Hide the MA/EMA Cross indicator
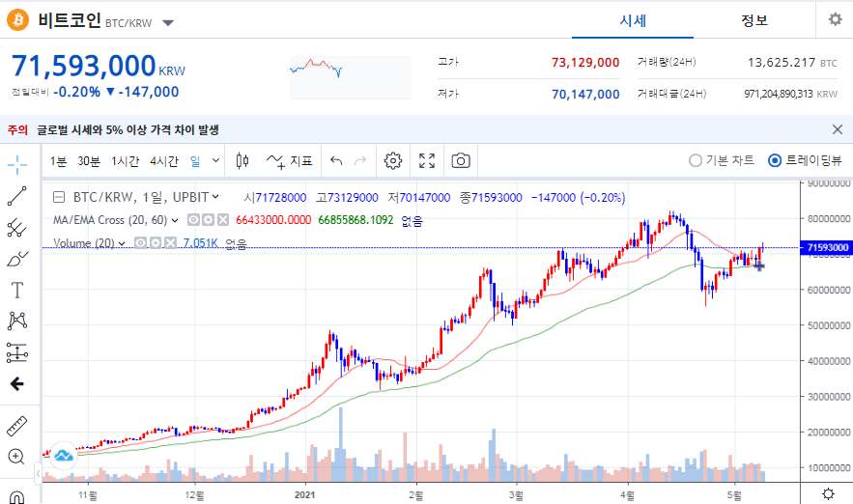Screen dimensions: 853x504 193,219
